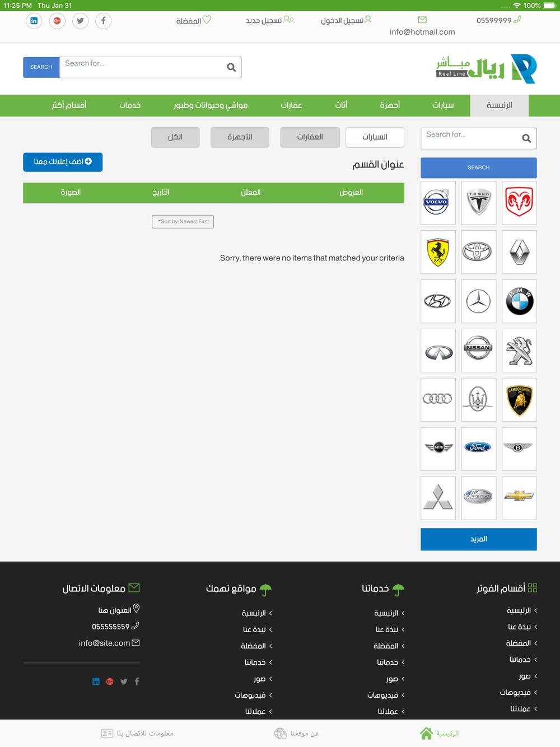
Task: Open الرئيسية home in bottom bar
Action: (440, 734)
